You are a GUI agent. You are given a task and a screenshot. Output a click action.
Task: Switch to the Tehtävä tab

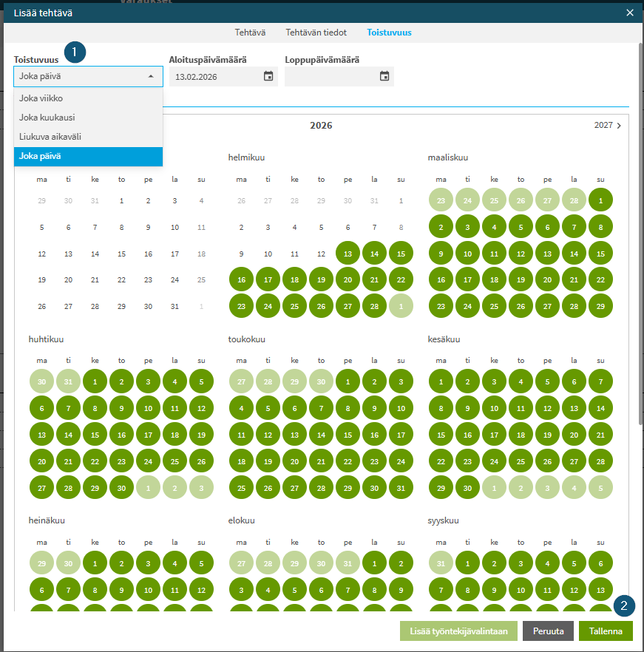(250, 33)
